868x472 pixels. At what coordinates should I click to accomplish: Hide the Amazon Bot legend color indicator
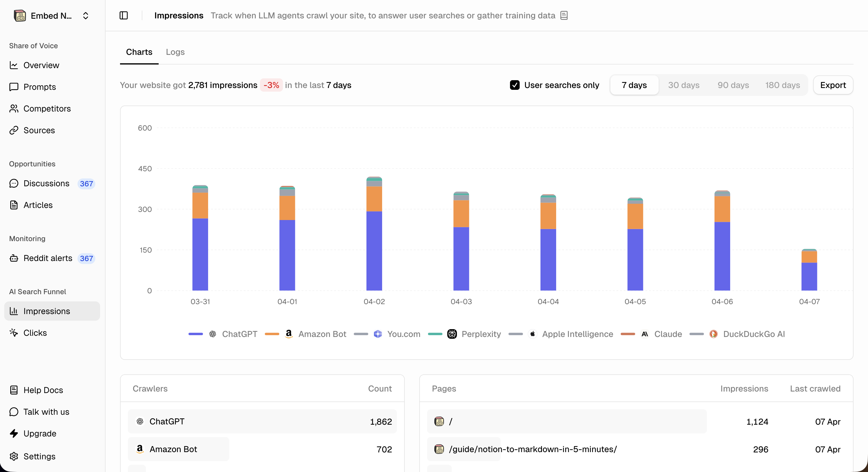tap(271, 334)
